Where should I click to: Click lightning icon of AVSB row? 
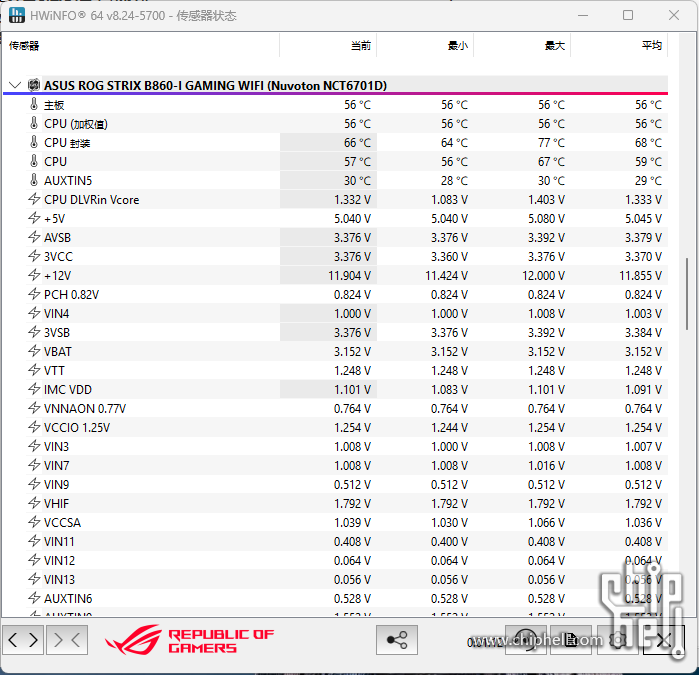pyautogui.click(x=34, y=237)
